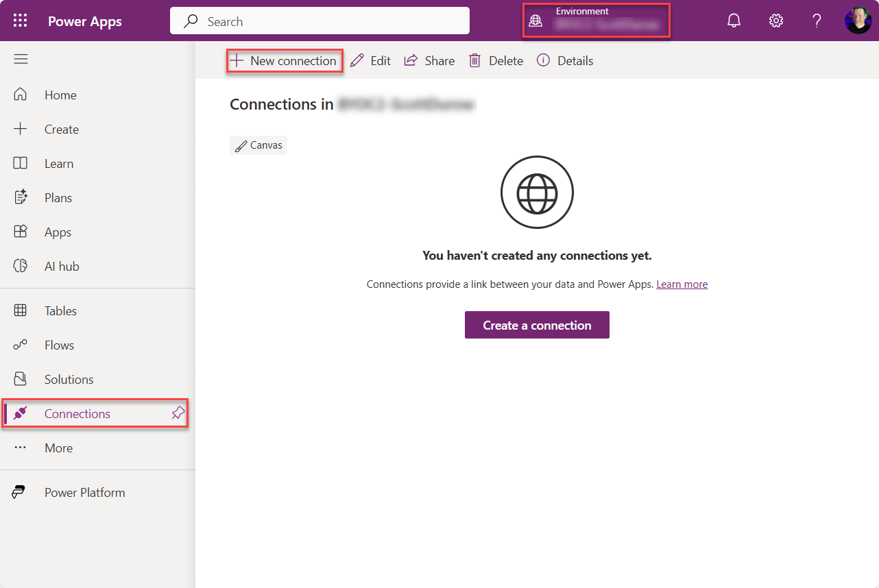
Task: Click Create a connection
Action: 537,324
